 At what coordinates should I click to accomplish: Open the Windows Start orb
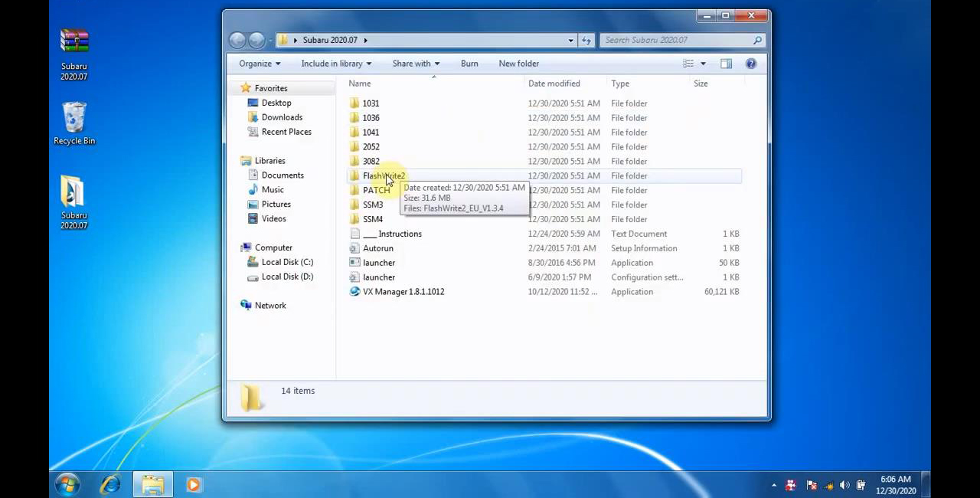pyautogui.click(x=67, y=484)
